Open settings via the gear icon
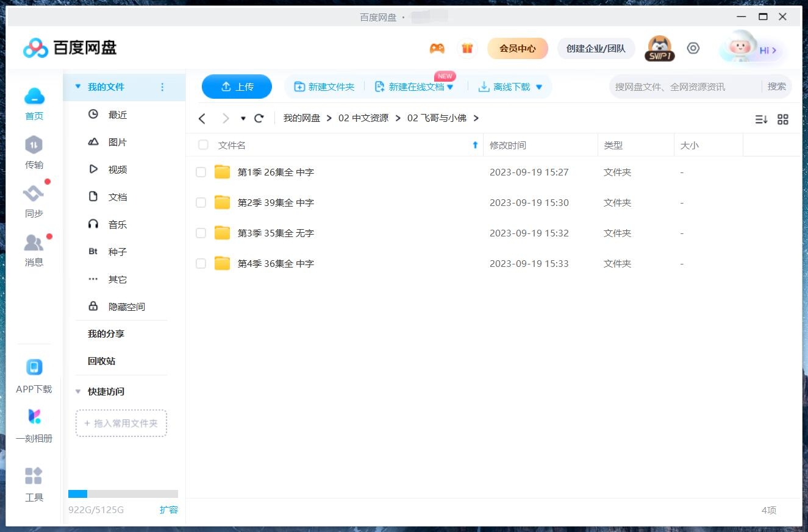 click(693, 48)
